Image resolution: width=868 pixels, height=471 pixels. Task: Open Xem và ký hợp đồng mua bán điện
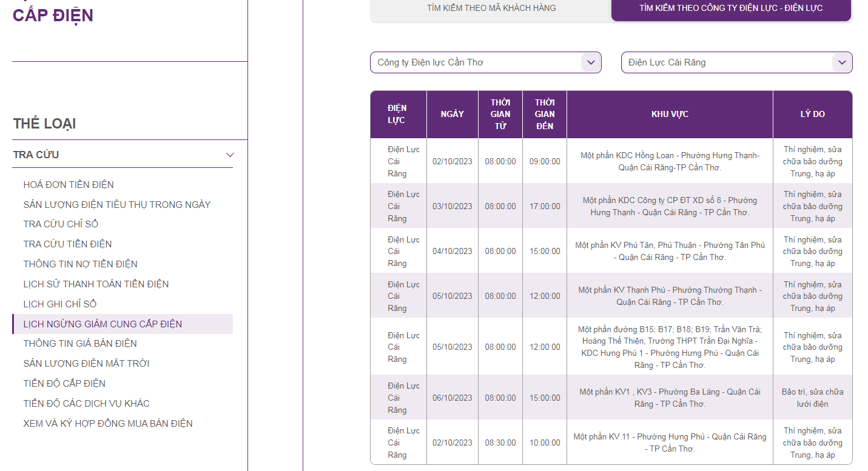click(108, 424)
